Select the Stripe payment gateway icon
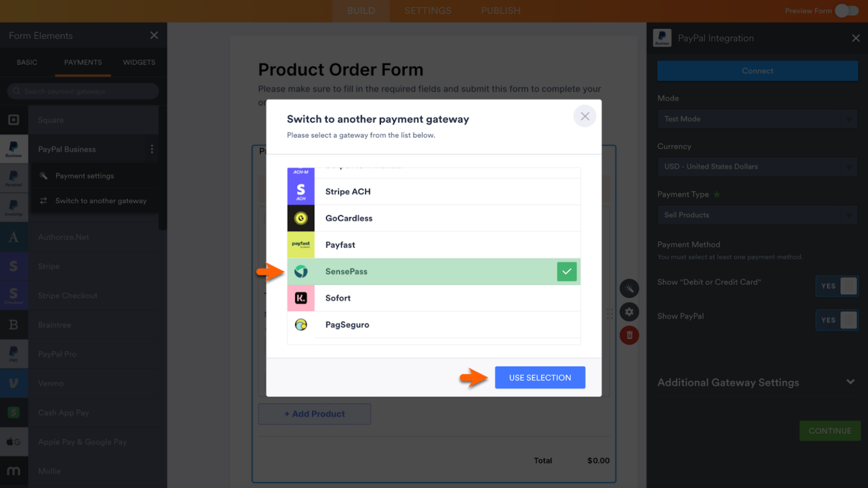Image resolution: width=868 pixels, height=488 pixels. pos(14,266)
